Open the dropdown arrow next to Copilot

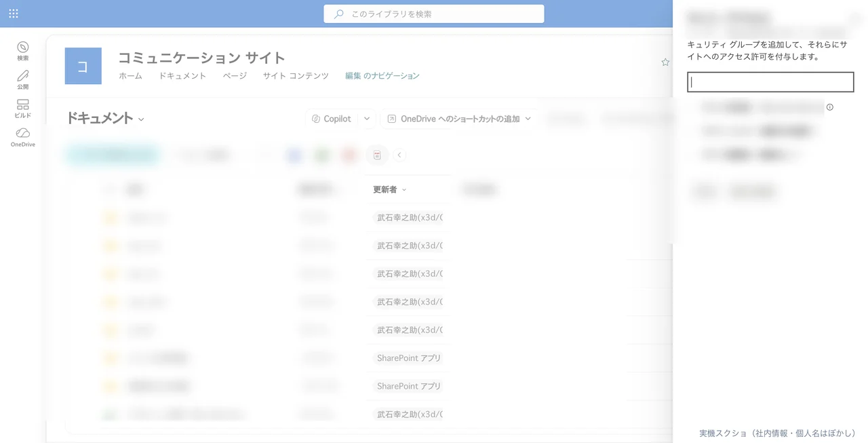pos(367,119)
